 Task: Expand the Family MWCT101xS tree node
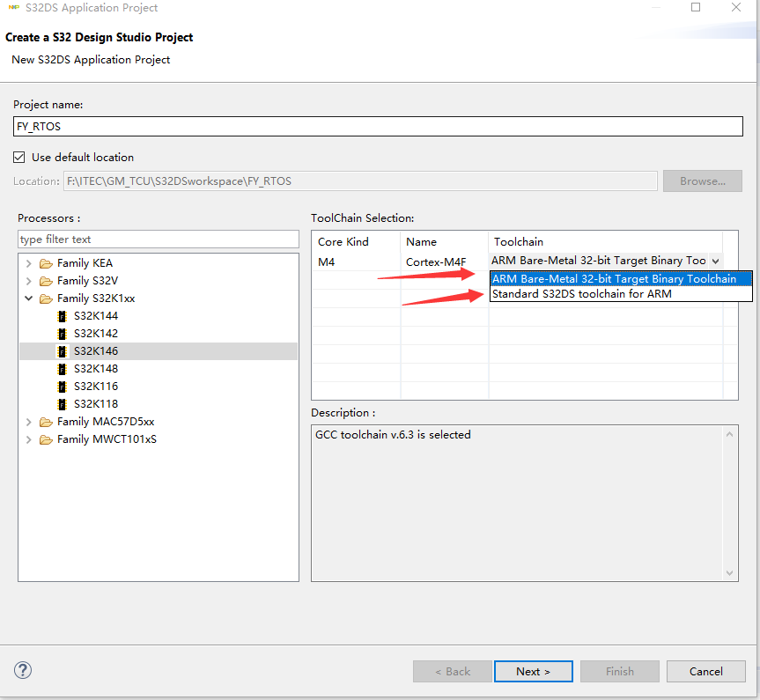point(28,439)
